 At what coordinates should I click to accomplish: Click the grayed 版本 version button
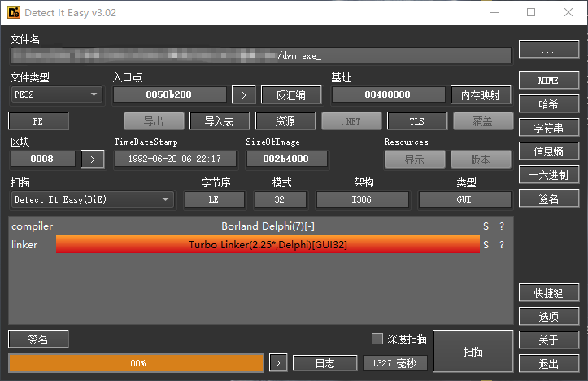point(481,160)
